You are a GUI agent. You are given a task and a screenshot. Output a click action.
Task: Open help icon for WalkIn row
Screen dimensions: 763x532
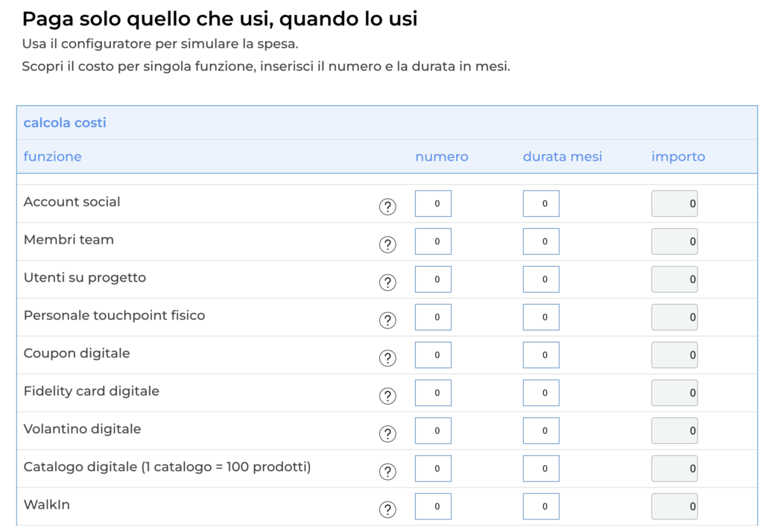[387, 510]
